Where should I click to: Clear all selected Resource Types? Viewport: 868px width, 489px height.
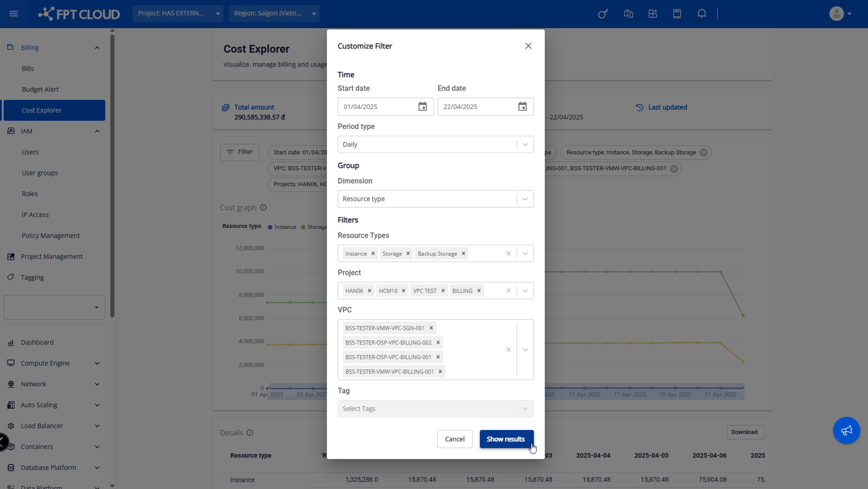[x=508, y=253]
